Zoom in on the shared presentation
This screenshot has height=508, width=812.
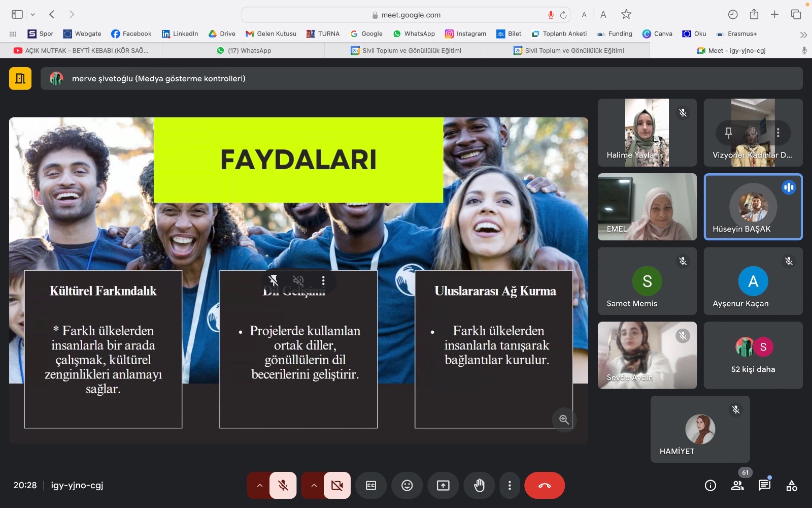point(564,420)
